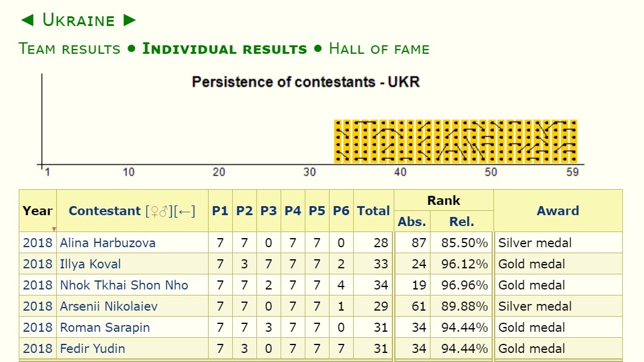Toggle the gender symbols display in Contestant header

tap(158, 211)
